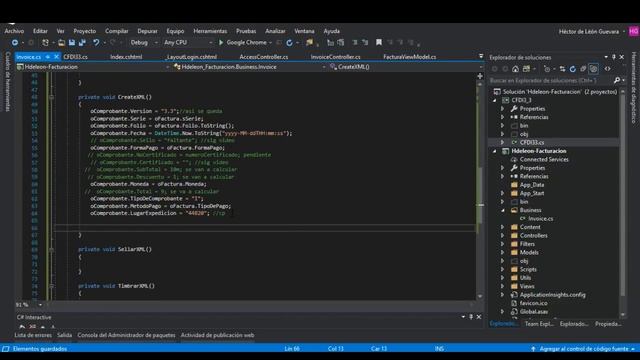Screen dimensions: 640x360
Task: Pin the Solution Explorer panel
Action: tap(613, 57)
